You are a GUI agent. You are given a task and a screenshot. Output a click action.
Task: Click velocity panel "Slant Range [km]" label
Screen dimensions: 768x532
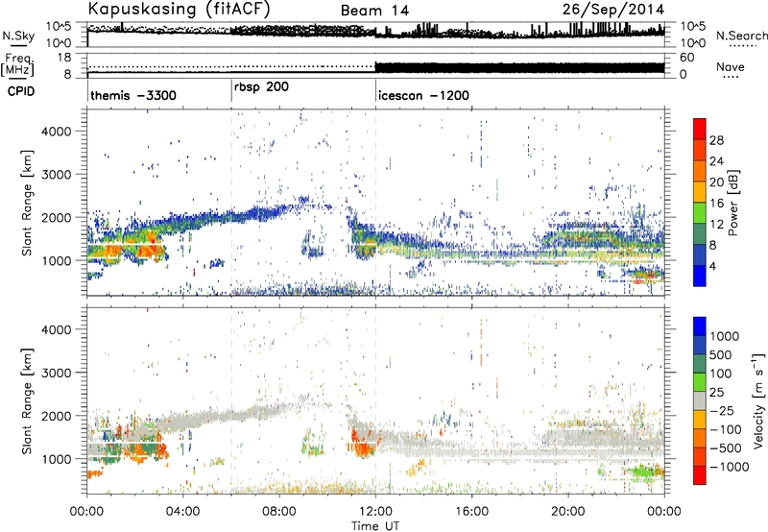tap(27, 400)
